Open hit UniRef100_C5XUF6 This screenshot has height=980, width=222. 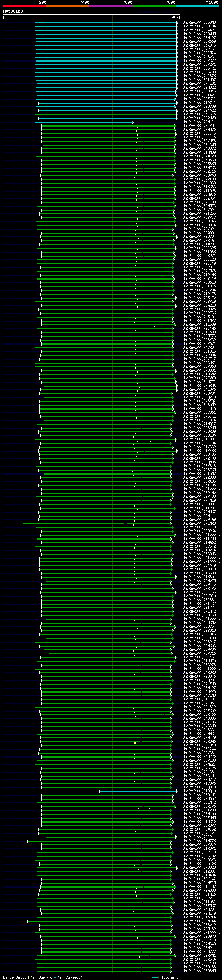(x=199, y=45)
